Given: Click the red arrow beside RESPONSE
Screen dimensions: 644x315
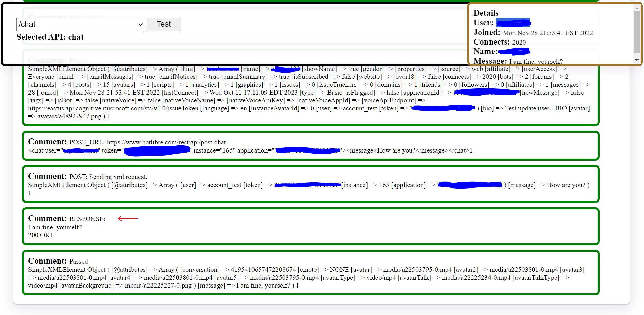Looking at the screenshot, I should point(128,218).
